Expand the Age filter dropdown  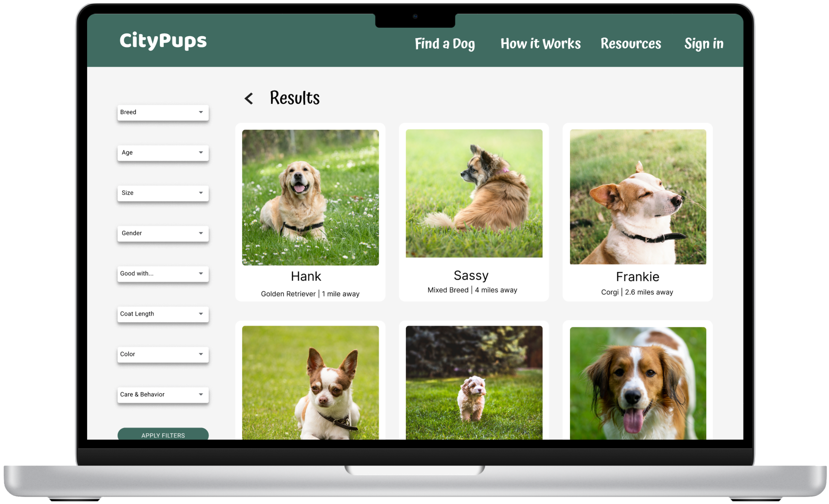(x=163, y=153)
